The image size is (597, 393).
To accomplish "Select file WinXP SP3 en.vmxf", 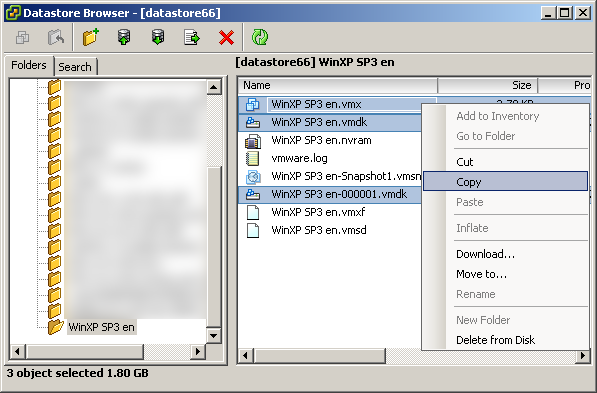I will coord(318,212).
